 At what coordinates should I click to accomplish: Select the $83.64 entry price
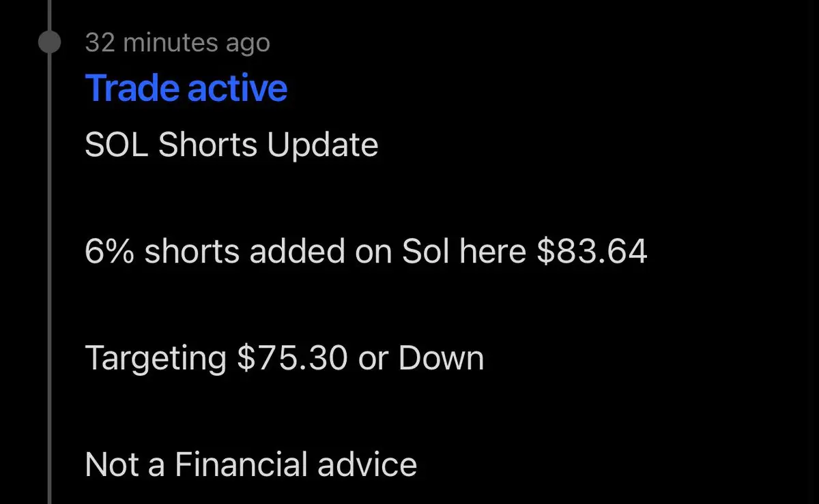pyautogui.click(x=592, y=252)
